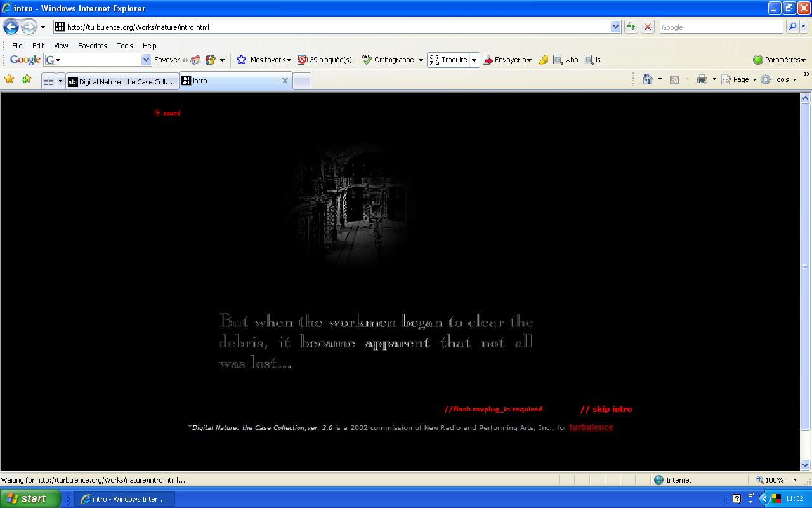Click the Google toolbar logo
Image resolution: width=812 pixels, height=508 pixels.
click(x=25, y=60)
